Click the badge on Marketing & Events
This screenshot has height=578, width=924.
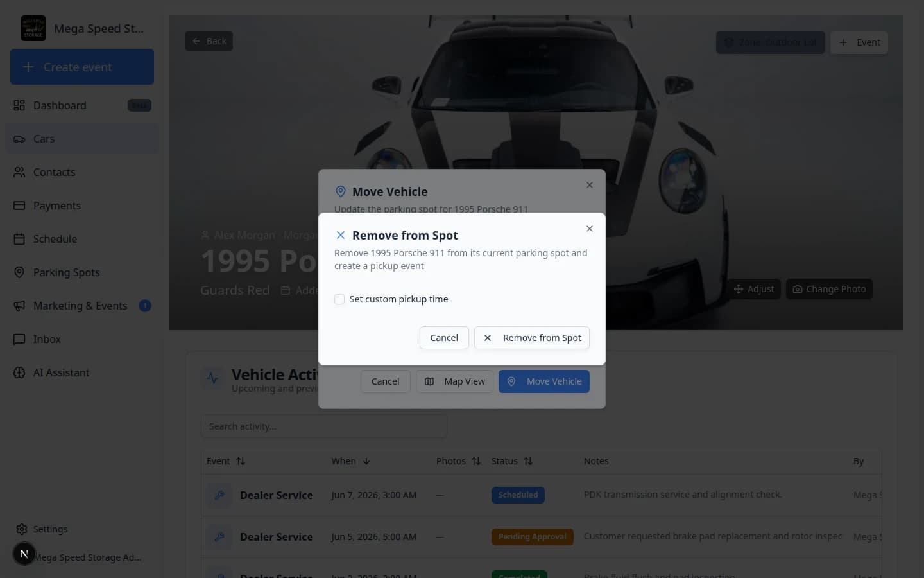point(145,306)
